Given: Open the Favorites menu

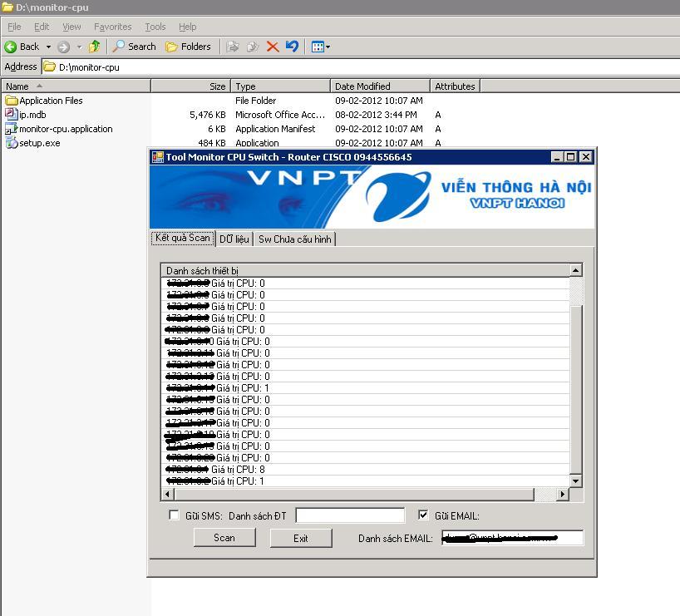Looking at the screenshot, I should [112, 27].
